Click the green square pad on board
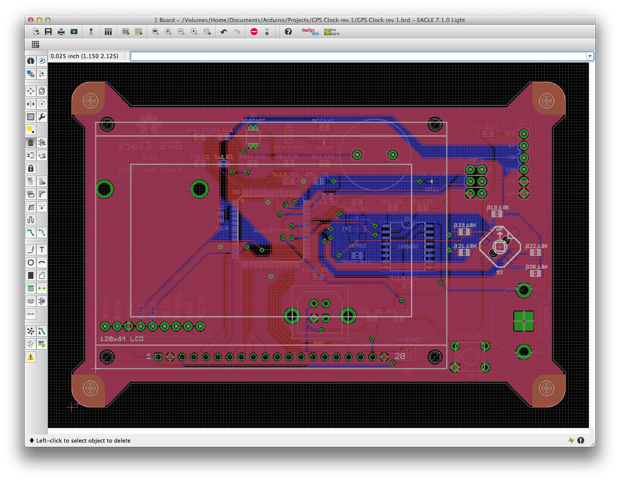Viewport: 620px width, 481px height. 524,321
